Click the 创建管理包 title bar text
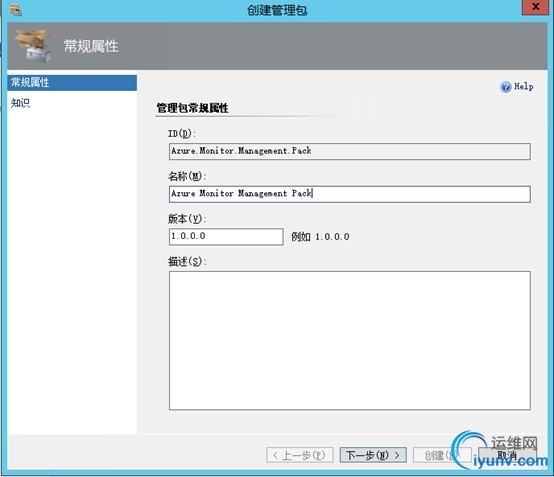554x477 pixels. point(277,10)
